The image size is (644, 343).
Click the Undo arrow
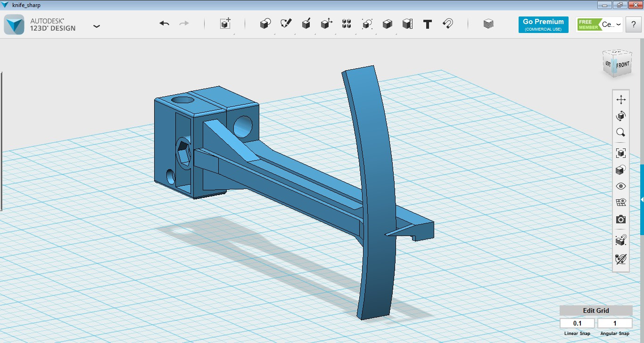(x=164, y=24)
